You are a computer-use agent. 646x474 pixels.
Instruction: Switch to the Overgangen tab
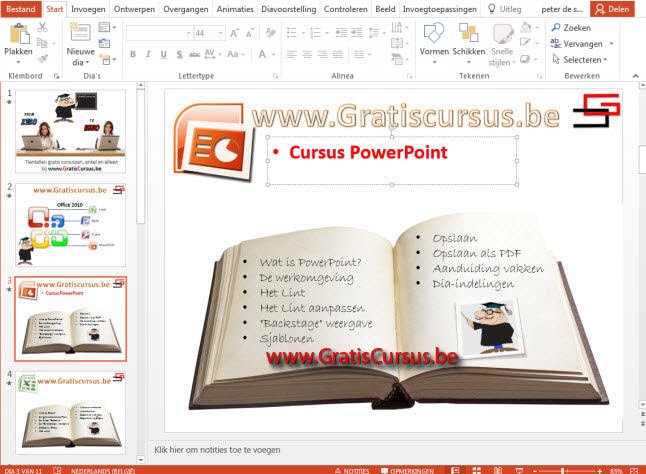pyautogui.click(x=186, y=9)
